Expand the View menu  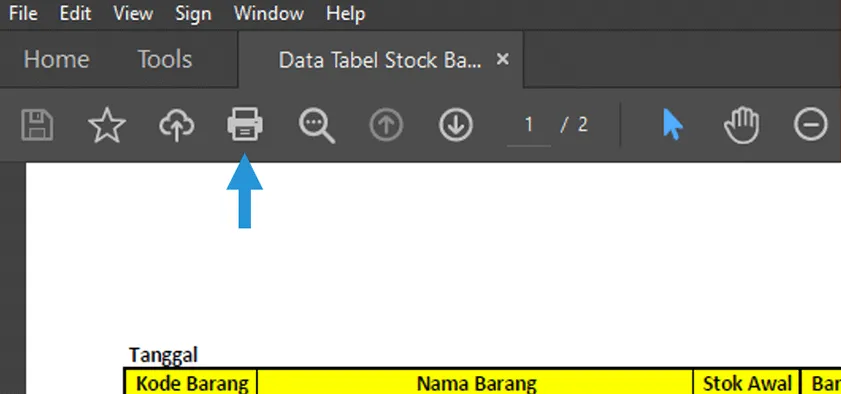pos(133,13)
